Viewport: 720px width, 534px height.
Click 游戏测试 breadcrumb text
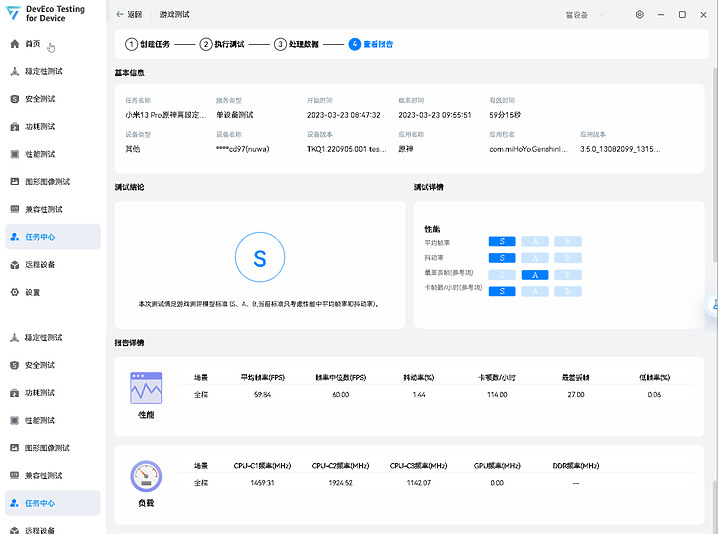click(x=174, y=14)
